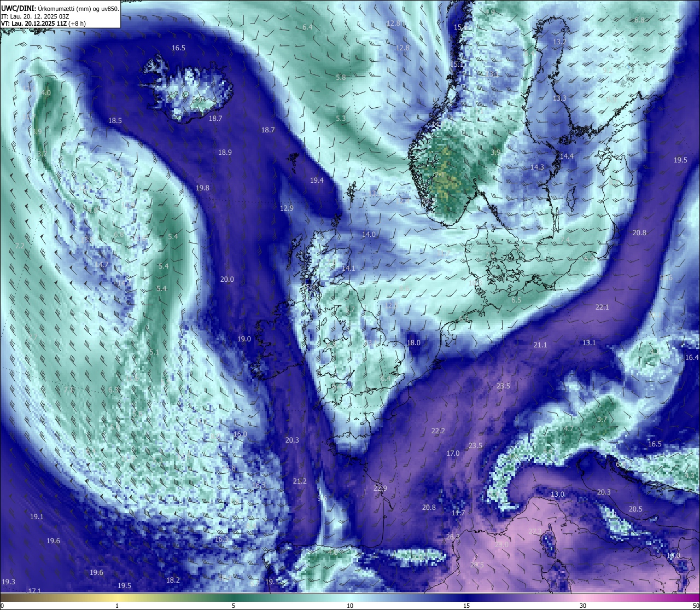
Task: Select the 14.3 value over Sweden
Action: coord(537,167)
